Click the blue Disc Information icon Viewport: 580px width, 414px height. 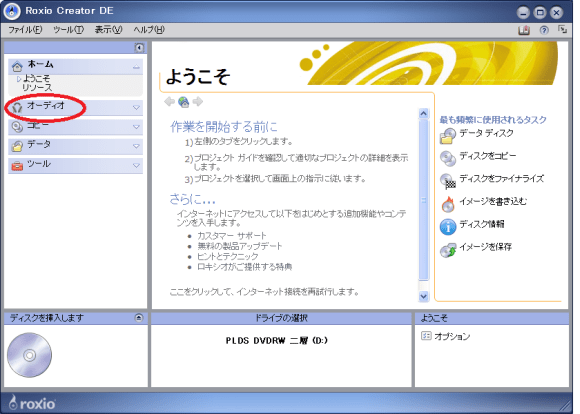(x=448, y=227)
